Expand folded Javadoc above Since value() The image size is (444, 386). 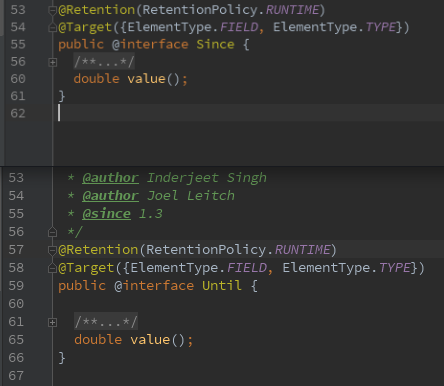[52, 62]
